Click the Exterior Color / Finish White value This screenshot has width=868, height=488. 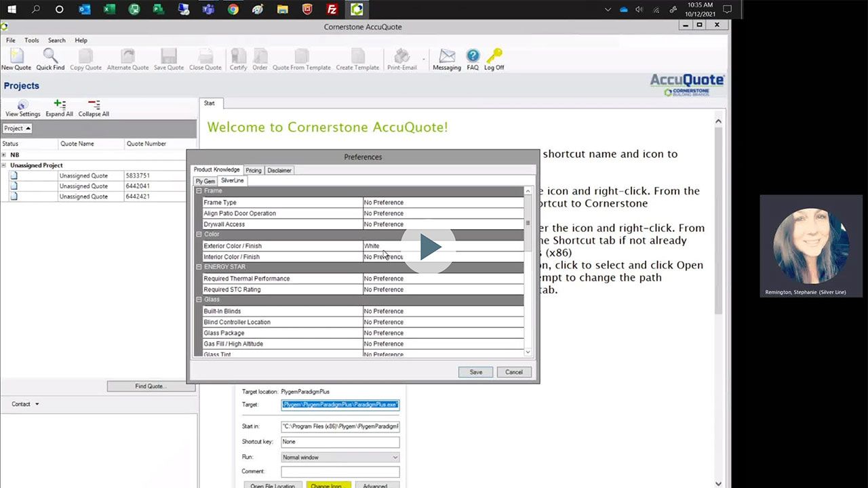(443, 246)
